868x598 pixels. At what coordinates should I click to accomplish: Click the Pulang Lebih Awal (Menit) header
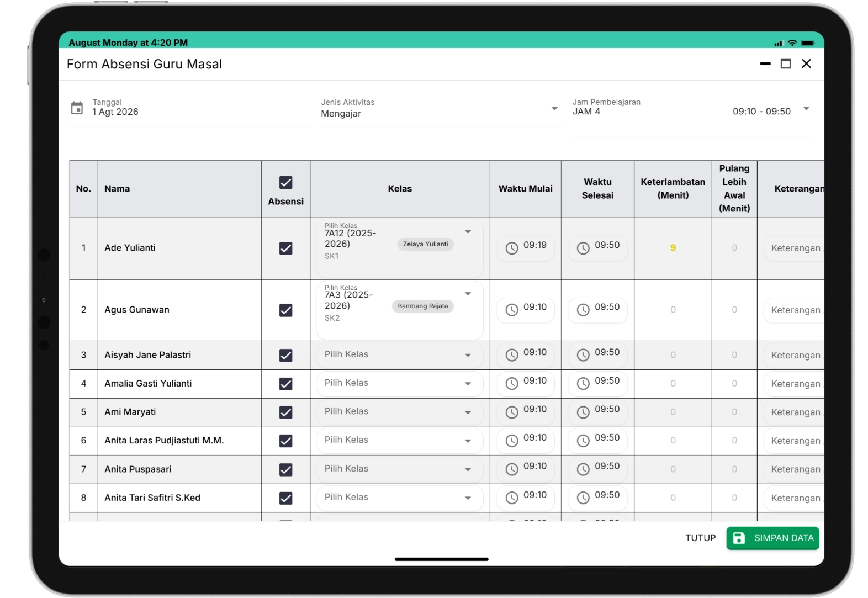tap(734, 188)
